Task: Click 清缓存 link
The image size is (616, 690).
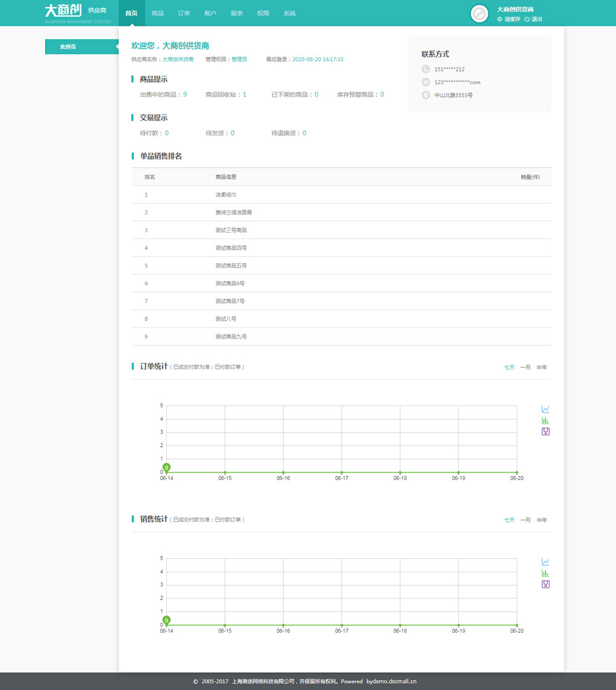Action: pyautogui.click(x=512, y=19)
